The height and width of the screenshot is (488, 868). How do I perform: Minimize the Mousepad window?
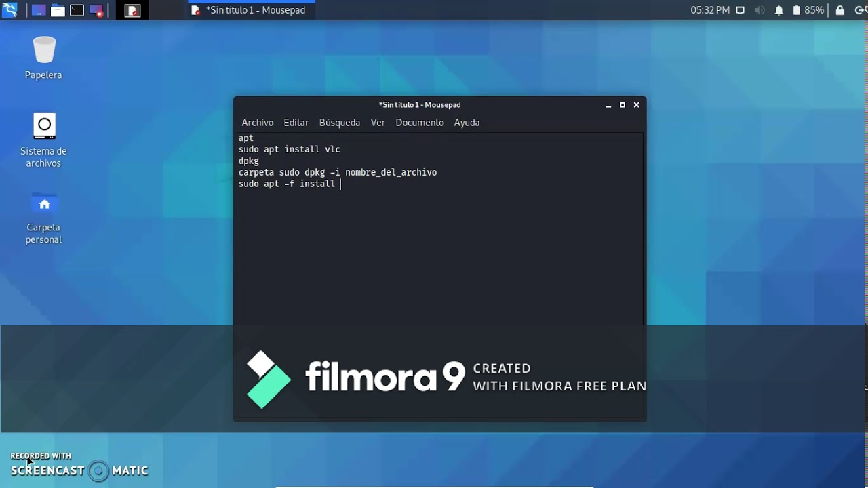pos(608,105)
